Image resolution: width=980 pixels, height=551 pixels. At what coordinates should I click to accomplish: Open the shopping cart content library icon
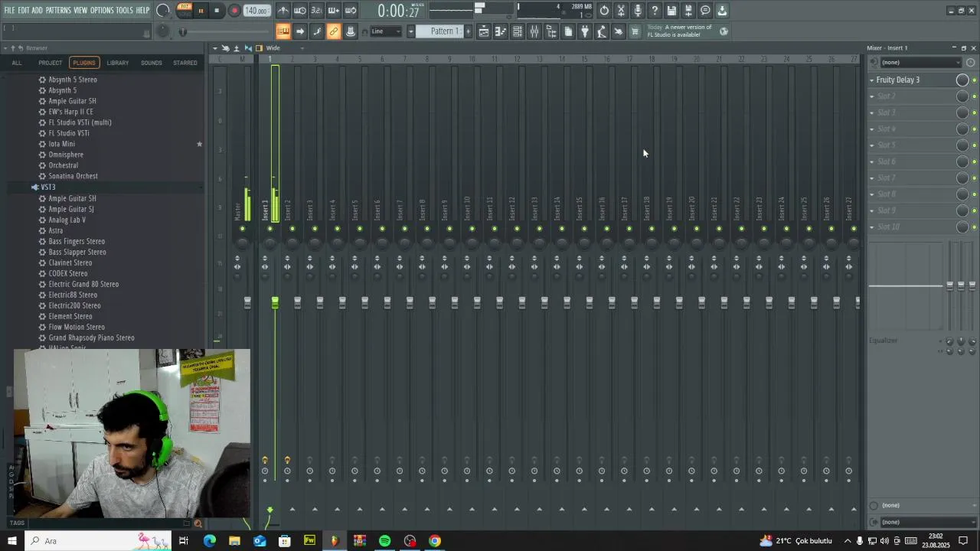tap(635, 31)
